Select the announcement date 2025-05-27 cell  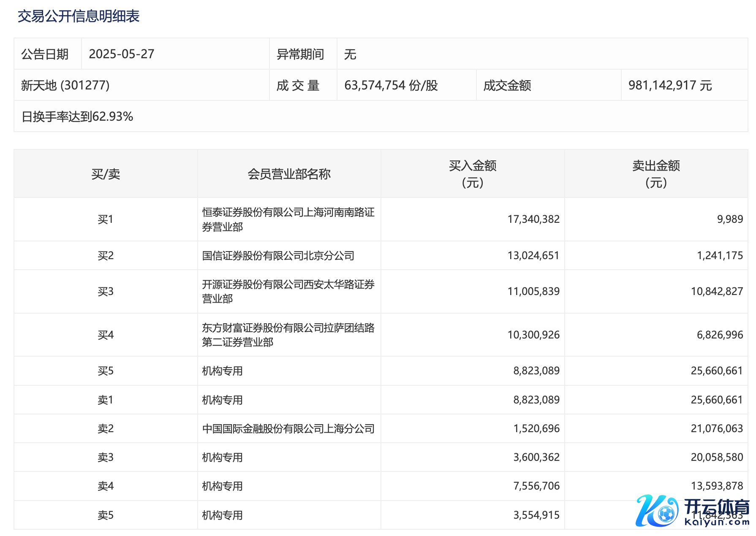click(122, 54)
